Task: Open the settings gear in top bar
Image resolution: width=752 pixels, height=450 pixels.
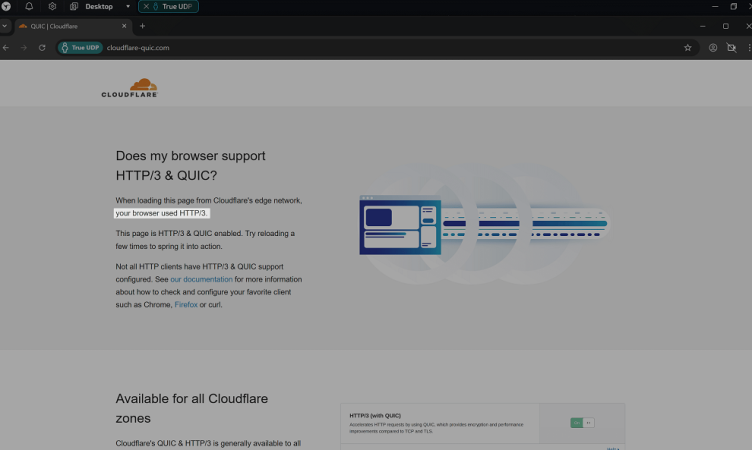Action: pos(52,6)
